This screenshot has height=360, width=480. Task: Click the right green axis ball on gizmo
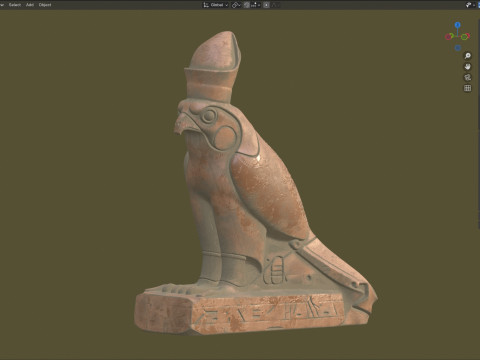pos(465,36)
